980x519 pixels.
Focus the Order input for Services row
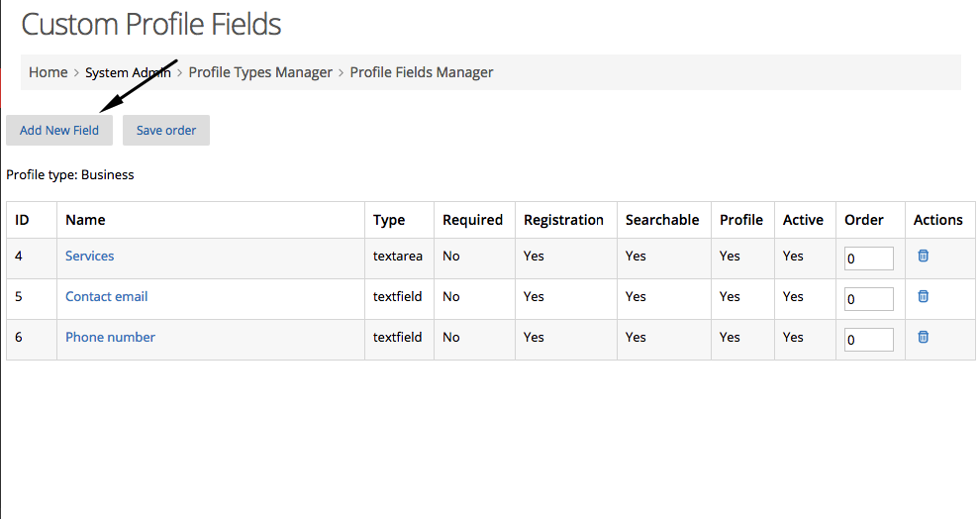point(869,259)
